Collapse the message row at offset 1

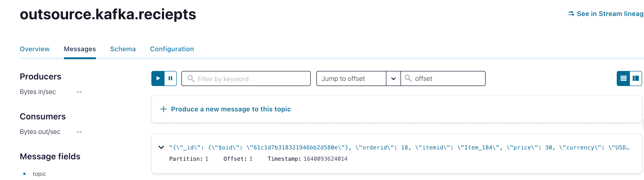click(161, 147)
